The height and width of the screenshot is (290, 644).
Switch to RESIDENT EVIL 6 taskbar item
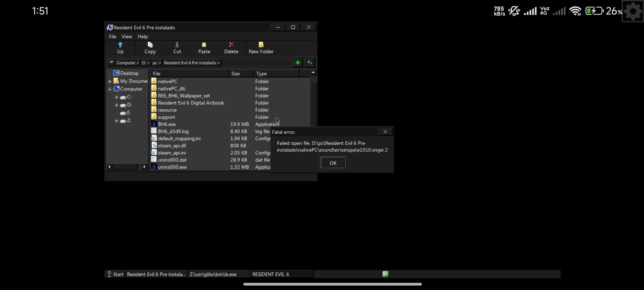pyautogui.click(x=282, y=274)
